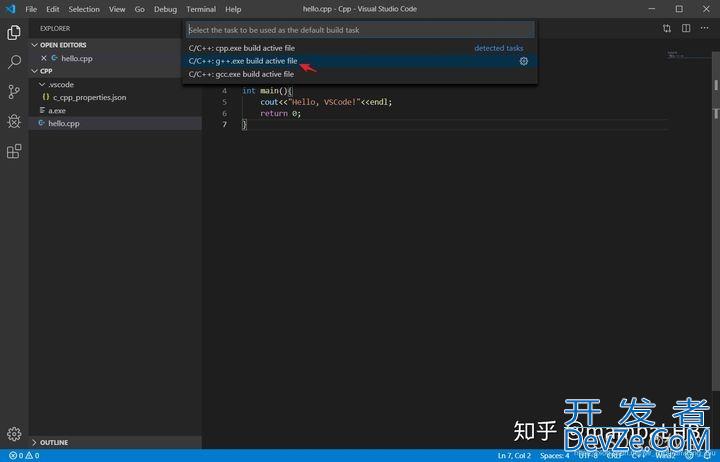Open the View menu
720x462 pixels.
pyautogui.click(x=117, y=9)
